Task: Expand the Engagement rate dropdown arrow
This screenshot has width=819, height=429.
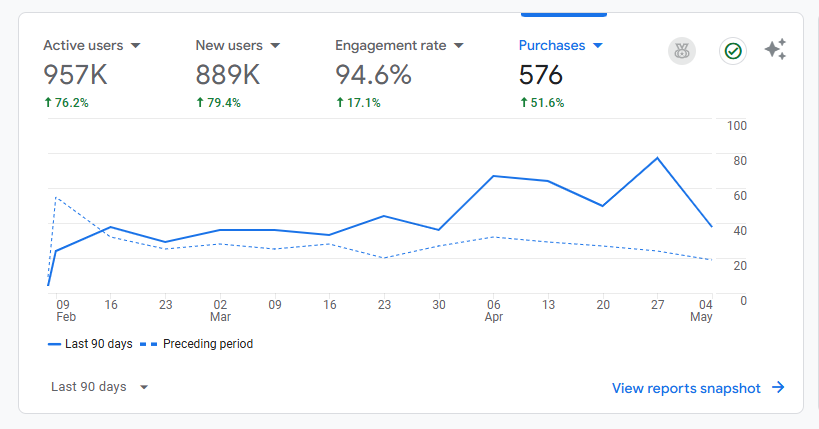Action: [459, 46]
